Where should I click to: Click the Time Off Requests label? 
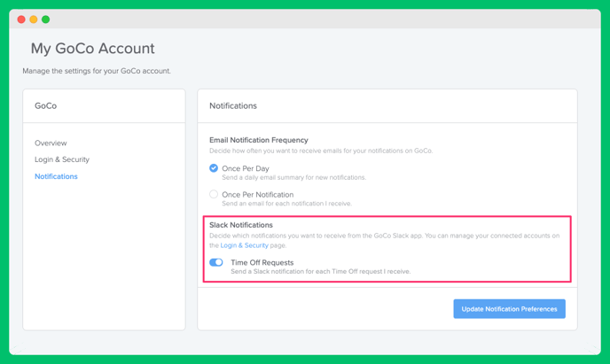coord(262,263)
